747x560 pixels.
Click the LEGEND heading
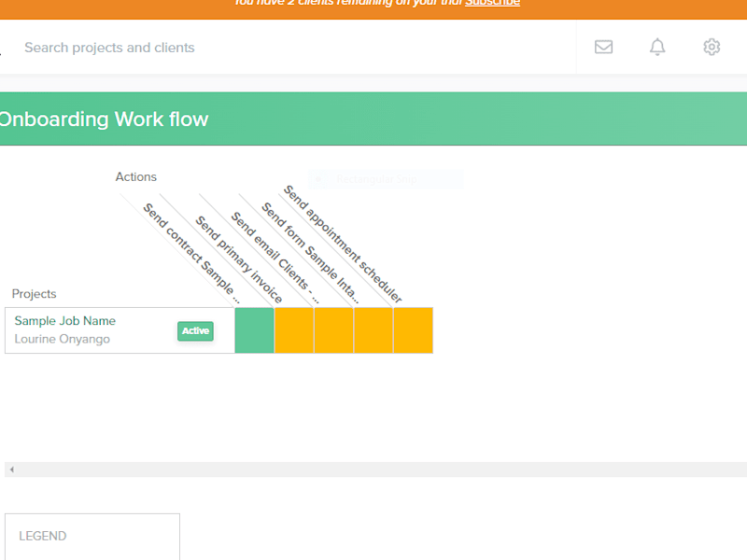point(43,536)
